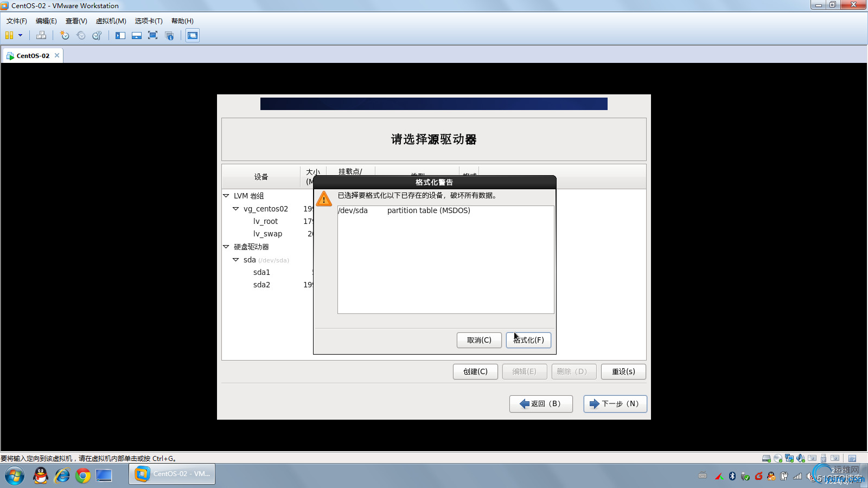Send Ctrl+Alt+Del to the guest
Screen dimensions: 868x488
tap(41, 35)
